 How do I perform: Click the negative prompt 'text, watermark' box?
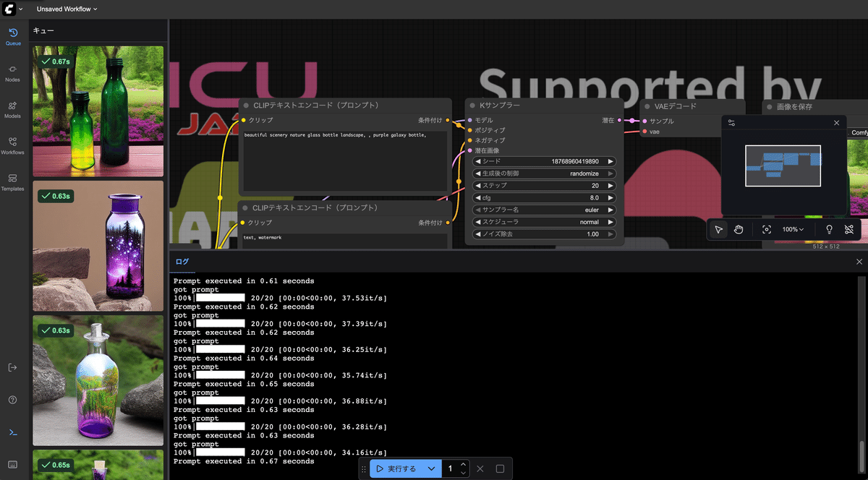coord(344,240)
